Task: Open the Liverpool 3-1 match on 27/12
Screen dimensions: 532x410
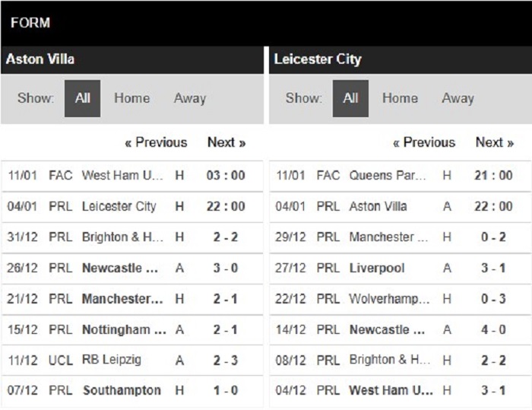Action: click(x=401, y=268)
